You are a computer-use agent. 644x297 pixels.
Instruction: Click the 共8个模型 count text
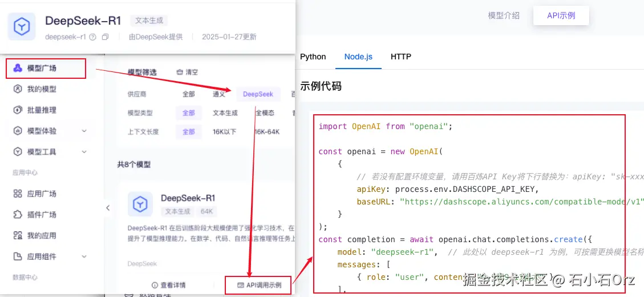tap(134, 164)
